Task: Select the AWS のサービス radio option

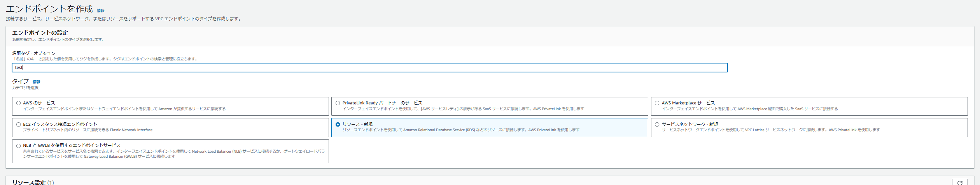Action: tap(18, 103)
